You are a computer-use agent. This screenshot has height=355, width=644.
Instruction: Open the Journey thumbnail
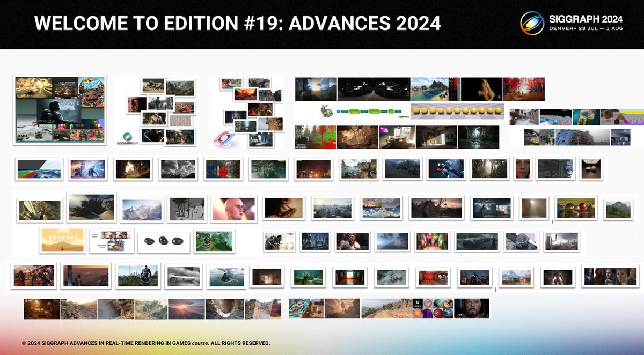click(63, 239)
